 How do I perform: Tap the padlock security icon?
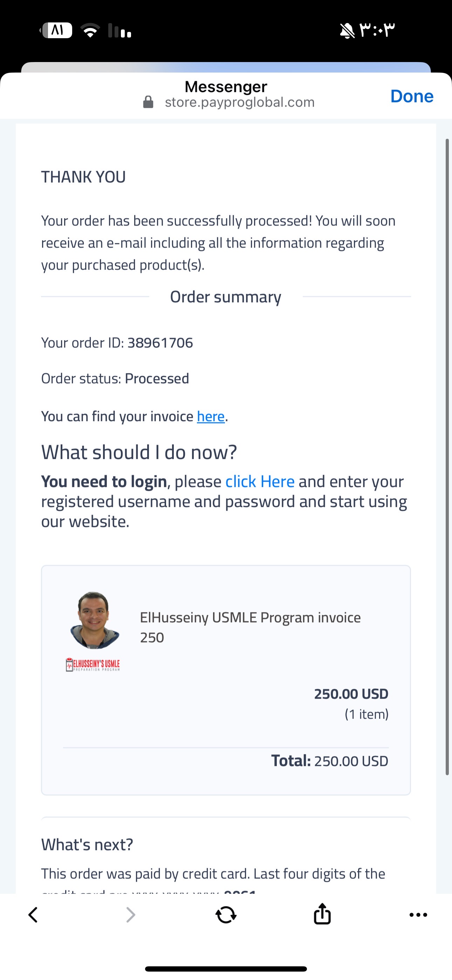tap(148, 102)
